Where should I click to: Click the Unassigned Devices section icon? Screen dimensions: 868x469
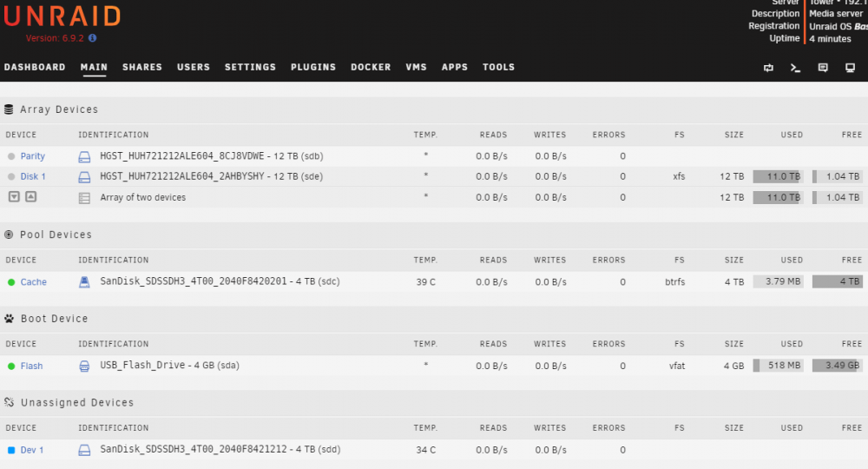coord(9,402)
